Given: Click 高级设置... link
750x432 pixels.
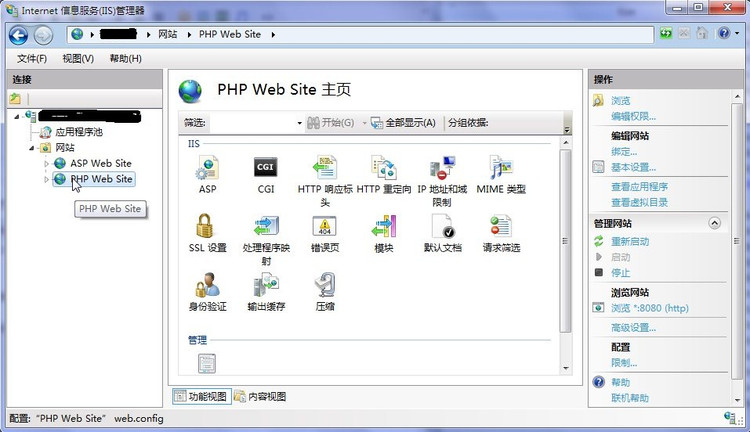Looking at the screenshot, I should [x=633, y=328].
